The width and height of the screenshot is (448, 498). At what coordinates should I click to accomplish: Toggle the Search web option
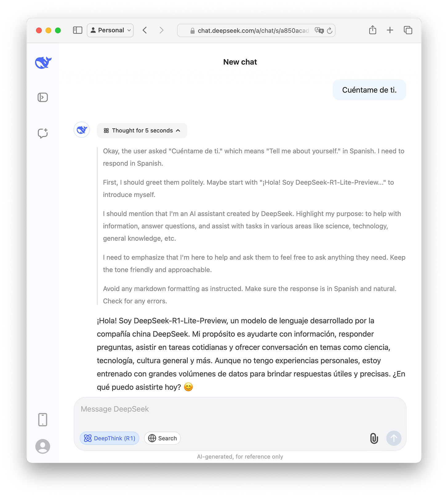162,438
